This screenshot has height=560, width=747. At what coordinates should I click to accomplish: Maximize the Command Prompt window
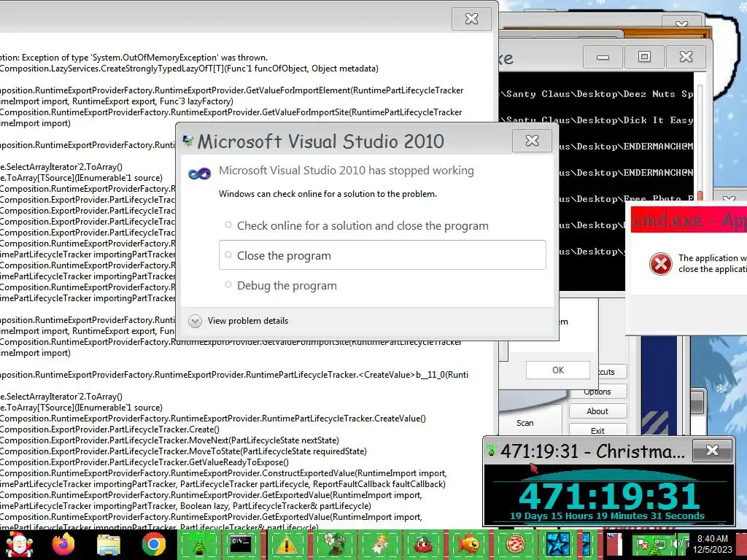pos(644,57)
